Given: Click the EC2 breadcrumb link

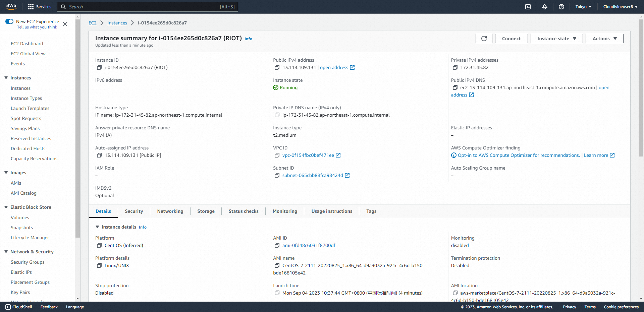Looking at the screenshot, I should [x=93, y=23].
